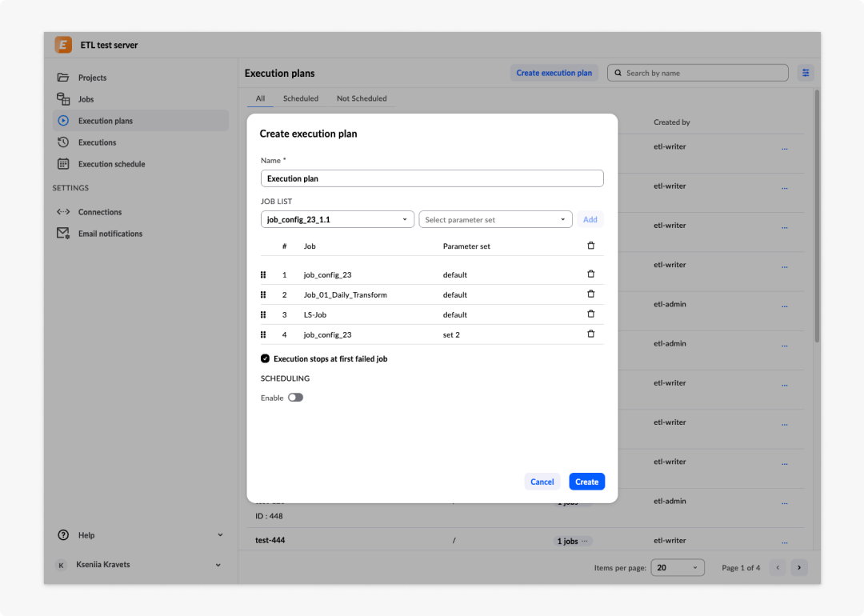Delete all jobs via header trash icon
The width and height of the screenshot is (864, 616).
(x=590, y=246)
